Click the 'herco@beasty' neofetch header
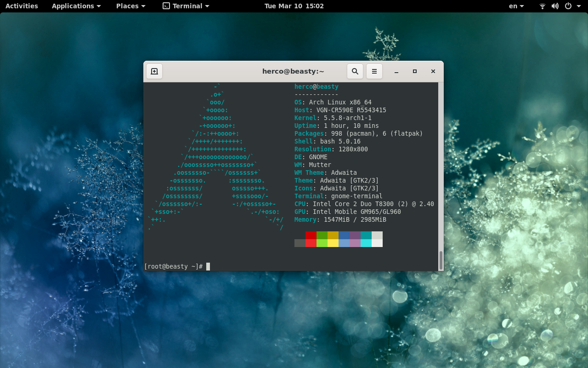 point(317,86)
